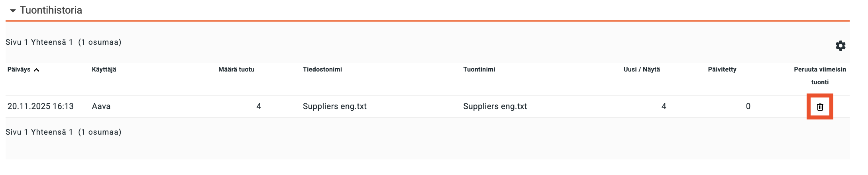Click the Tiedostonimi column header
The height and width of the screenshot is (175, 868).
tap(322, 70)
